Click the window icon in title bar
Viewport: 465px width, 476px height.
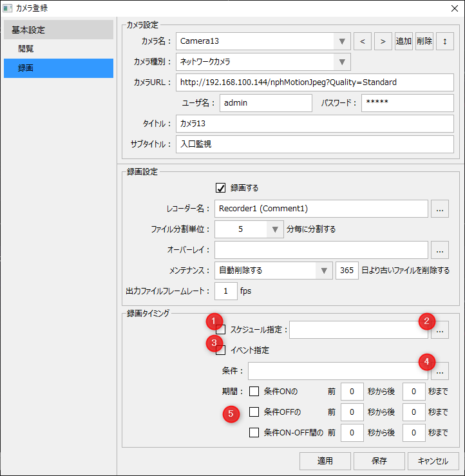[x=8, y=8]
